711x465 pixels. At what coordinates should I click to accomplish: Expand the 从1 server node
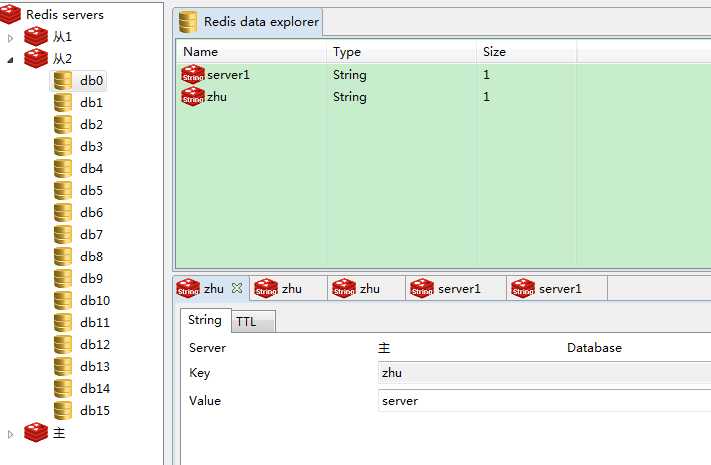point(10,38)
